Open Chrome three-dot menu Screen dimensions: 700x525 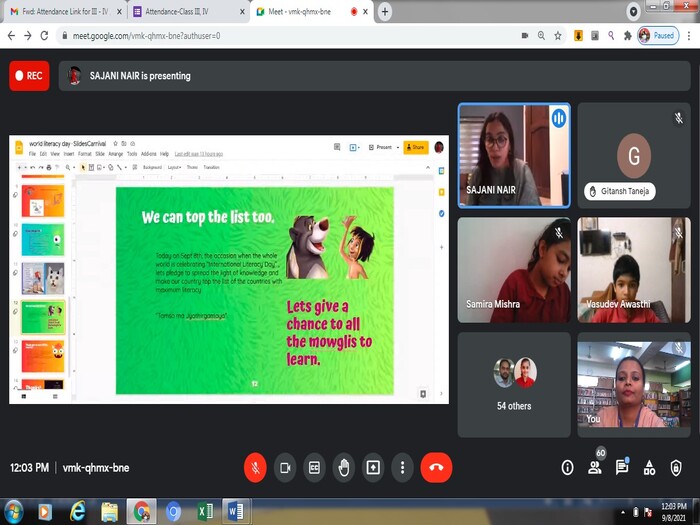click(689, 36)
